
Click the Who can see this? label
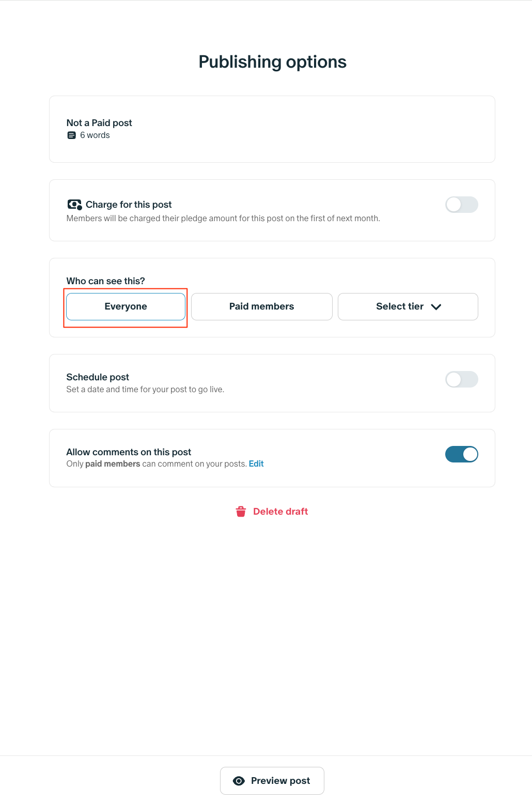(x=105, y=281)
